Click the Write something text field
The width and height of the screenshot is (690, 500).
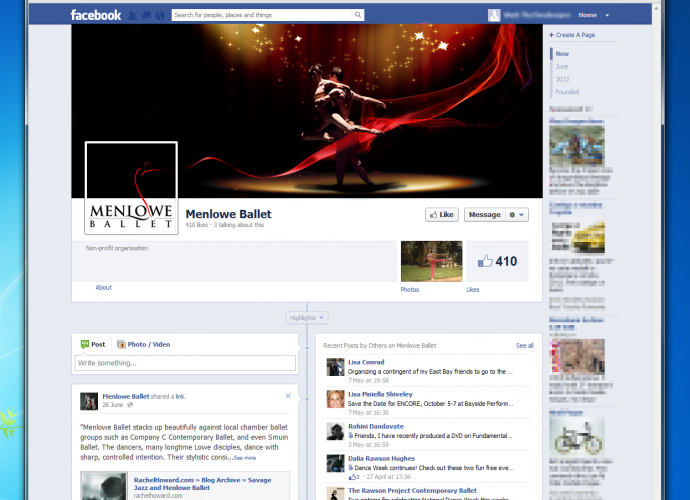click(185, 363)
